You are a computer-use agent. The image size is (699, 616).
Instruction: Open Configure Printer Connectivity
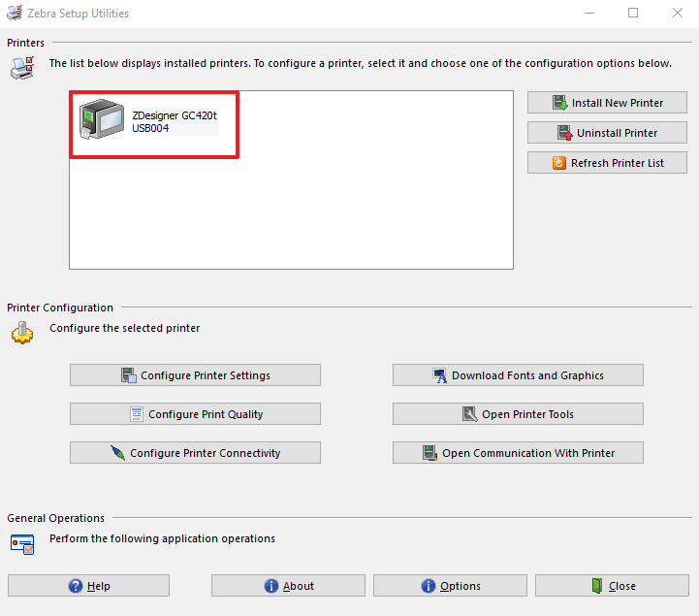(x=195, y=453)
